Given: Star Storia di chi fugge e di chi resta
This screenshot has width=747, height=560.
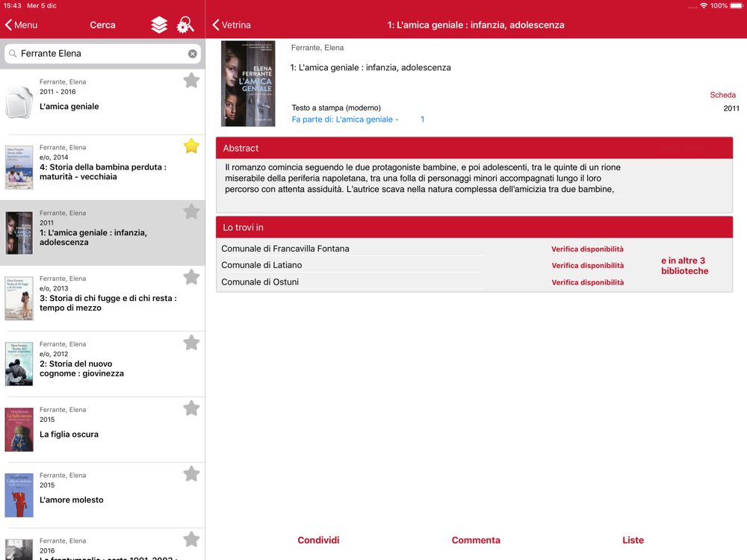Looking at the screenshot, I should pos(191,277).
